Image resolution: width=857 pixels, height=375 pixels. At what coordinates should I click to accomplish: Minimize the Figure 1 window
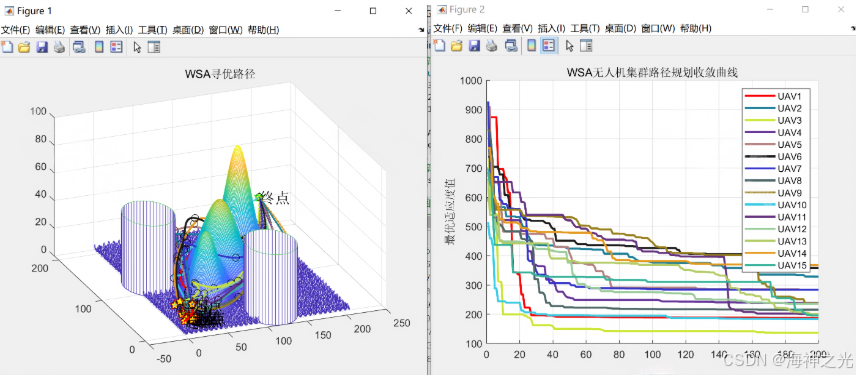[337, 10]
